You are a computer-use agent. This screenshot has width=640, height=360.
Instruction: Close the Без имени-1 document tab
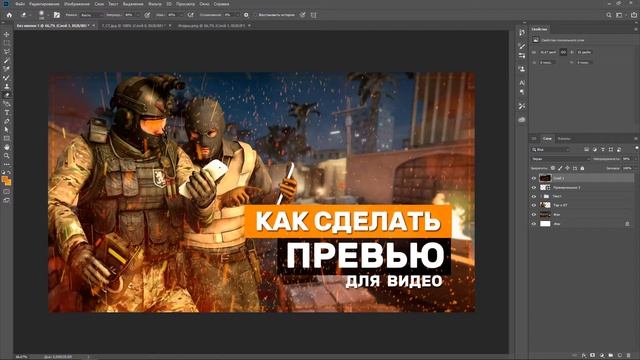(x=93, y=25)
